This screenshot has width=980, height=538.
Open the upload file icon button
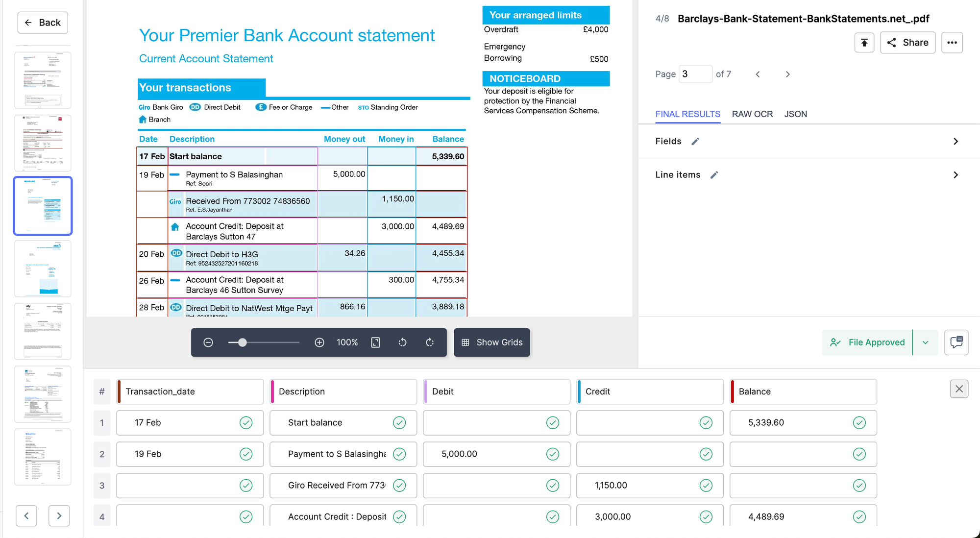coord(864,43)
